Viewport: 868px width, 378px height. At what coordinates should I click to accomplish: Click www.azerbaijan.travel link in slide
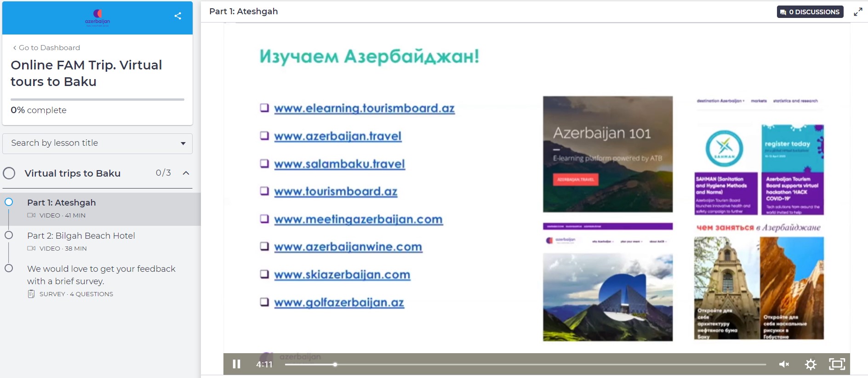(x=338, y=136)
